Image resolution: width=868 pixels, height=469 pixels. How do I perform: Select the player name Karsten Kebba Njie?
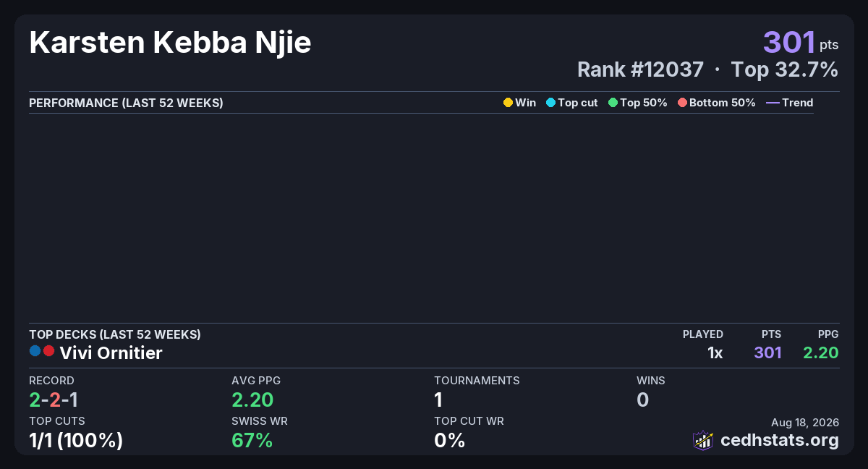tap(170, 43)
